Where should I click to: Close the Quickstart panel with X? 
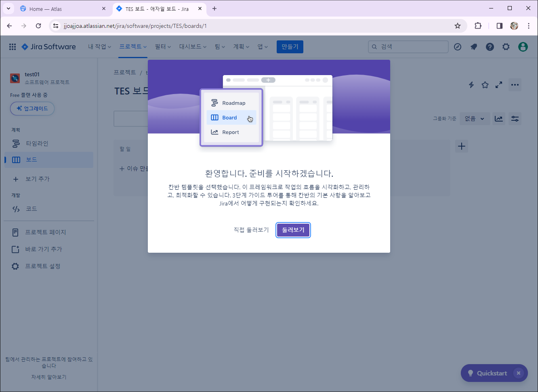[519, 373]
